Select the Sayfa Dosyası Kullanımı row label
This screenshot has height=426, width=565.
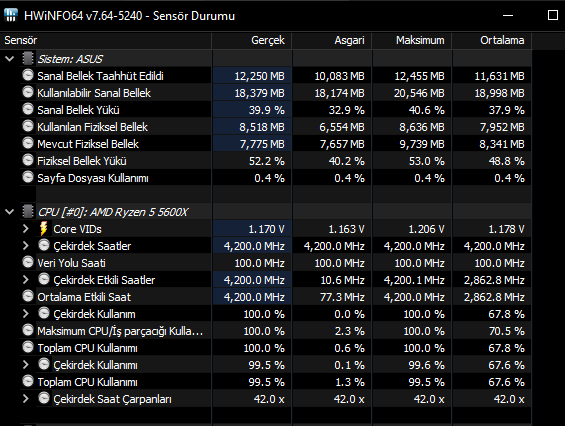click(93, 178)
